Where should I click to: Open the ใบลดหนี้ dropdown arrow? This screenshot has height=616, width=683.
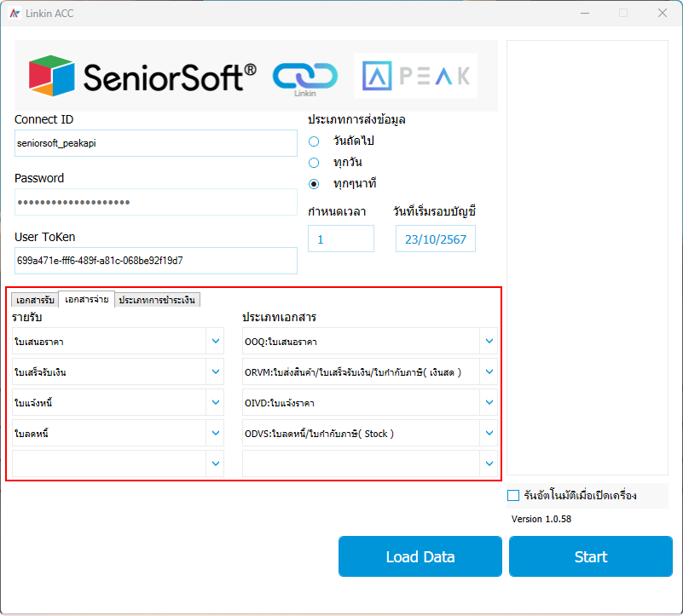pos(215,433)
